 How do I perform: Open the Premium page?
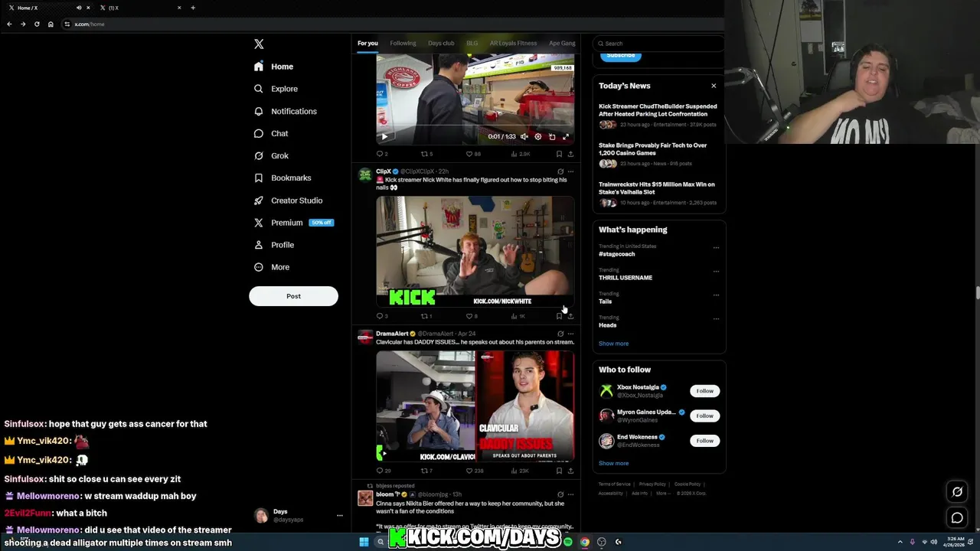point(293,223)
